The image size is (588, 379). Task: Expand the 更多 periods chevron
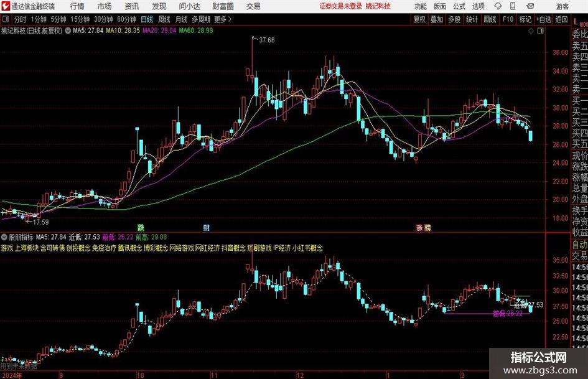click(223, 19)
